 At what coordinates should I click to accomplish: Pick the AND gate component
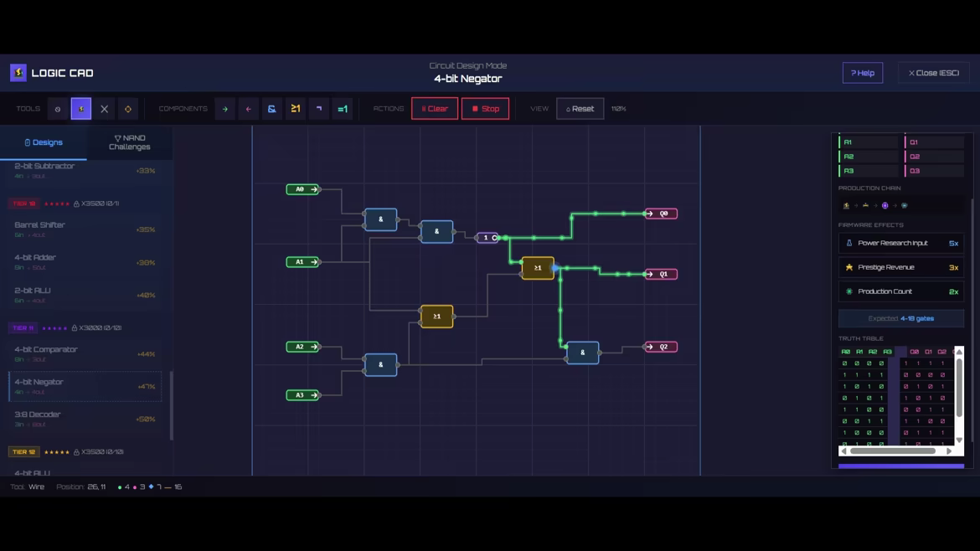[x=272, y=109]
